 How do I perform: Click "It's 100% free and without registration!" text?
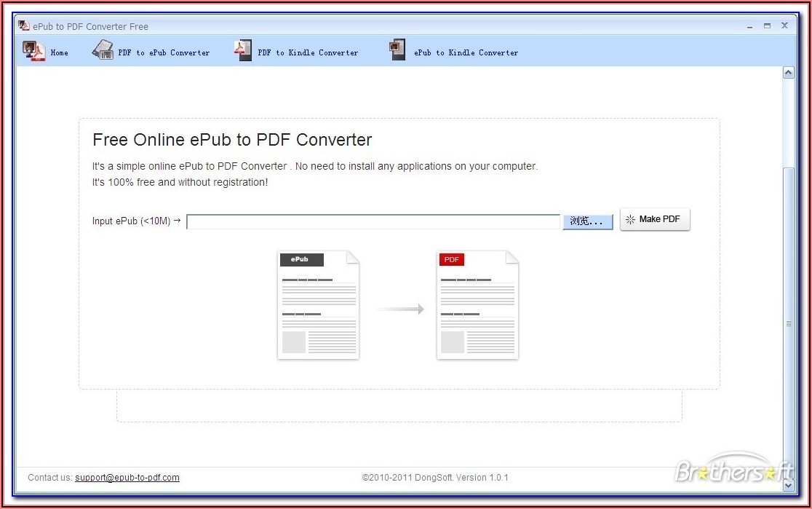coord(180,183)
